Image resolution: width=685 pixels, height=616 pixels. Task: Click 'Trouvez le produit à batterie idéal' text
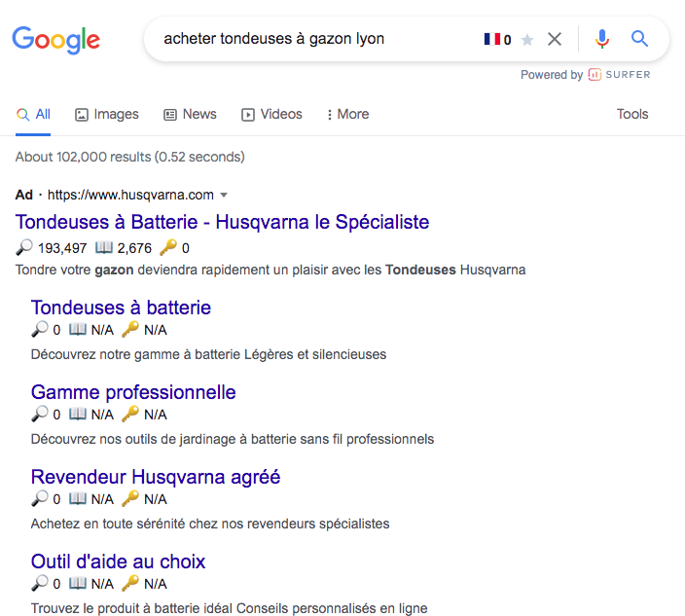(229, 608)
